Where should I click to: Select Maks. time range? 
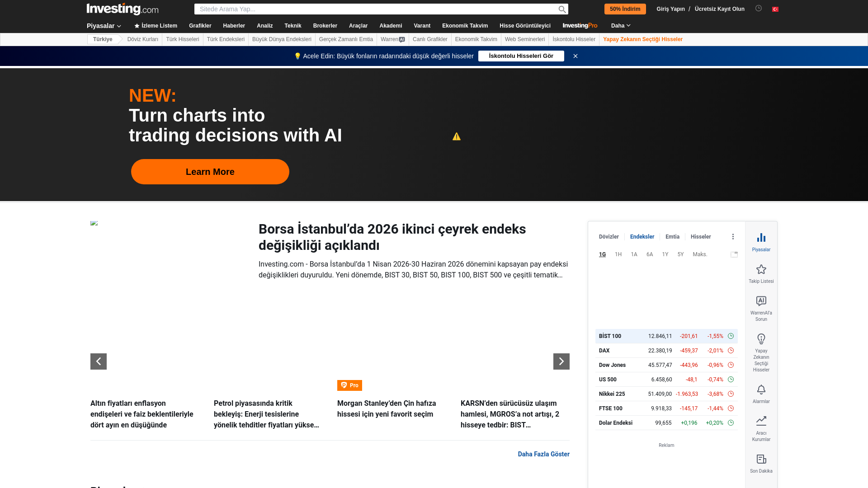700,254
